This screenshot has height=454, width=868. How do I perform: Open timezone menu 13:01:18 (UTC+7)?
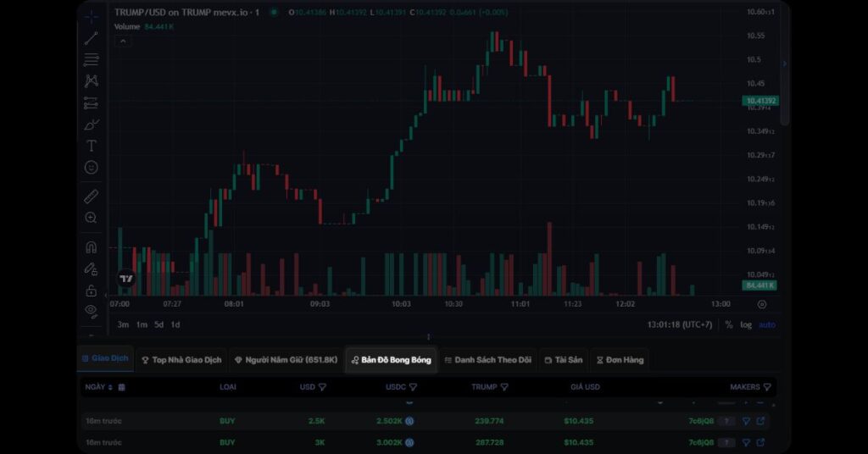pos(680,324)
